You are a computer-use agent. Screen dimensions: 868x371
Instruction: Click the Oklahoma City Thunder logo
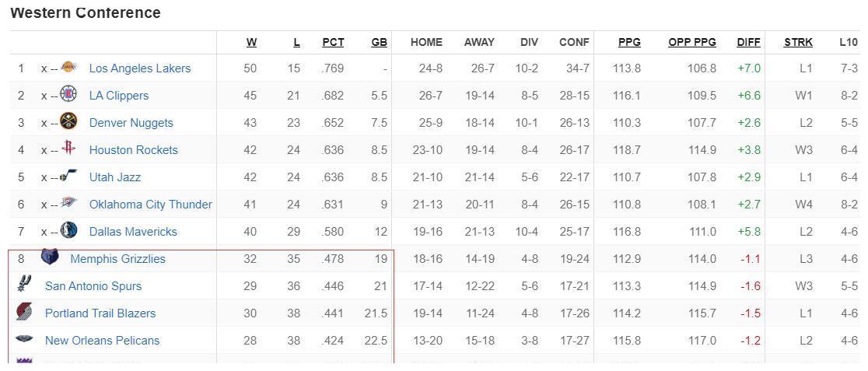pos(68,203)
